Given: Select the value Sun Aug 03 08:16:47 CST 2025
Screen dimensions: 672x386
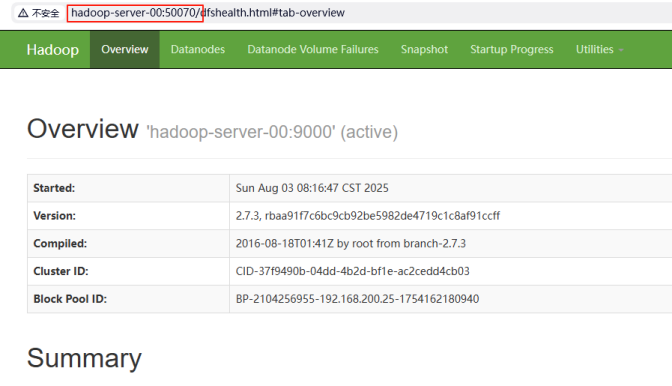Looking at the screenshot, I should click(x=312, y=188).
